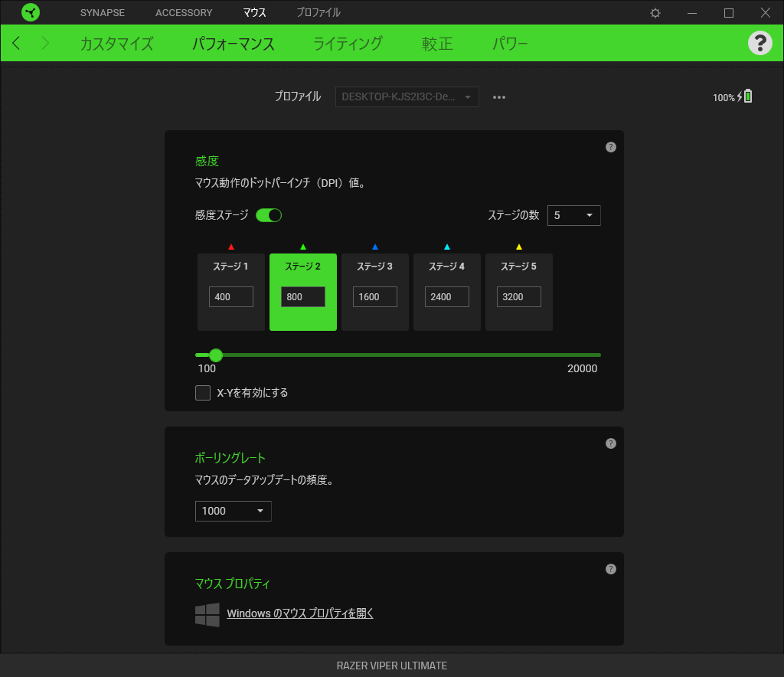Click cyan triangle above ステージ 4
Screen dimensions: 784x677
pos(447,247)
